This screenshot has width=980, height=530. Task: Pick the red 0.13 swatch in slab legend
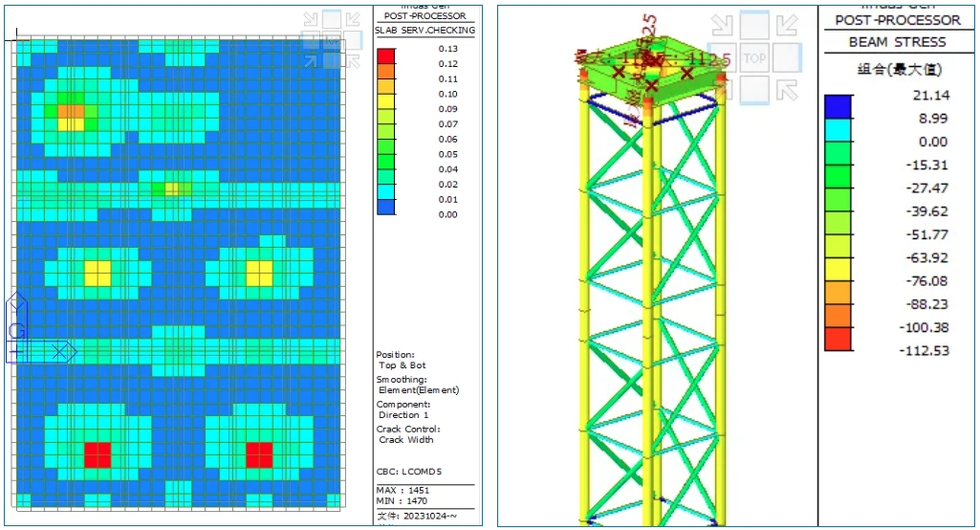386,55
